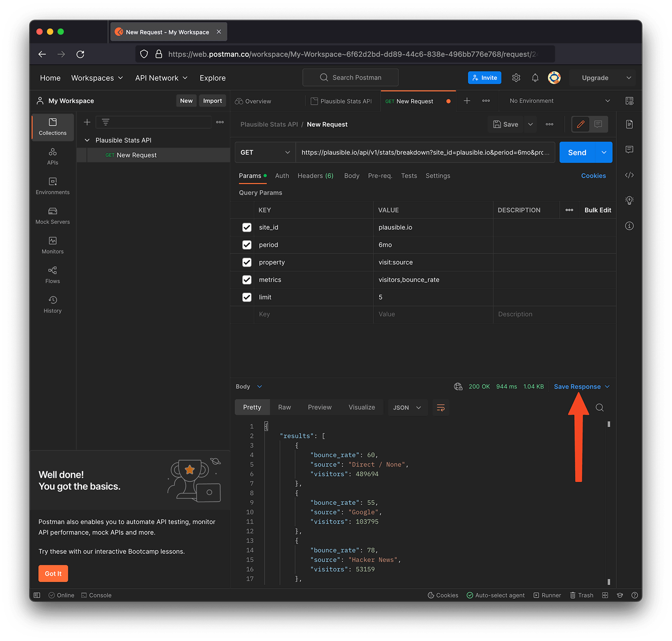Click Save Response above the response body
Screen dimensions: 672x641
(578, 386)
